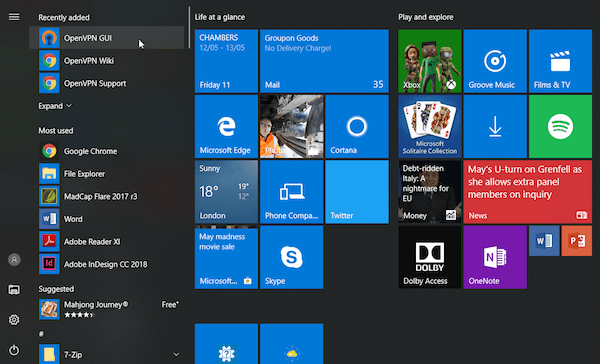Screen dimensions: 600x364
Task: Click the Power button in the sidebar
Action: tap(14, 350)
